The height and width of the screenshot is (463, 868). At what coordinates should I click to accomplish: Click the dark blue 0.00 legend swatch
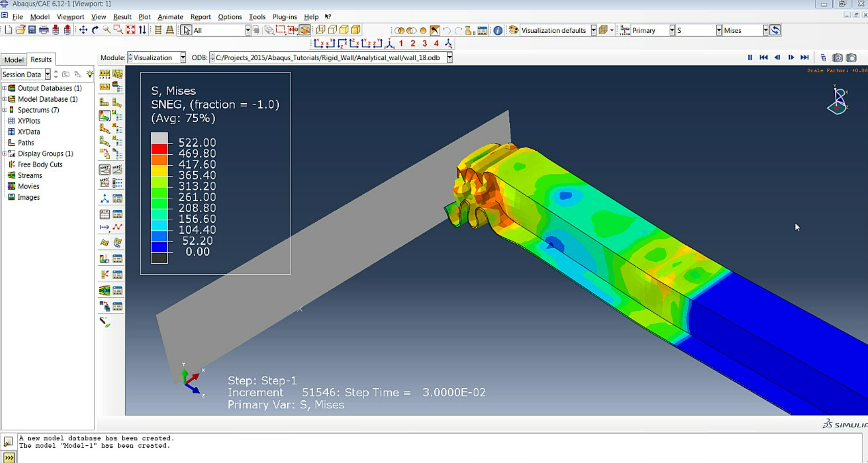click(159, 247)
